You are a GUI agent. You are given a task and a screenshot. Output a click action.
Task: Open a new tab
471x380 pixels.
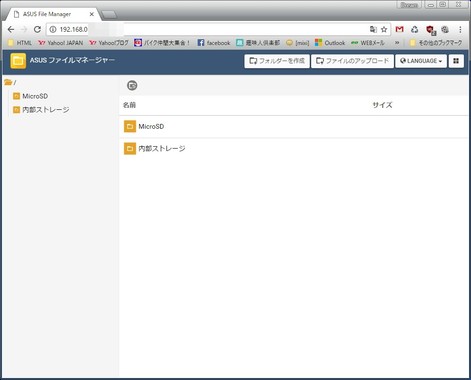point(109,15)
